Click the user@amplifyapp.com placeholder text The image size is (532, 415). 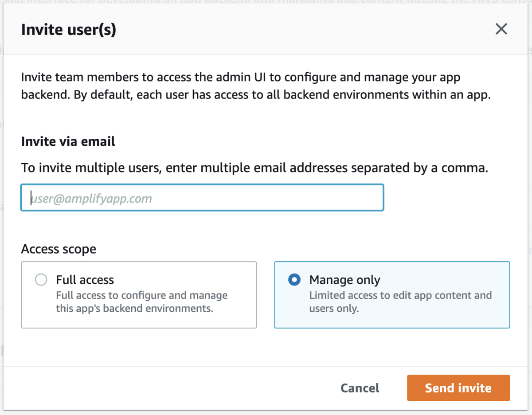tap(92, 198)
